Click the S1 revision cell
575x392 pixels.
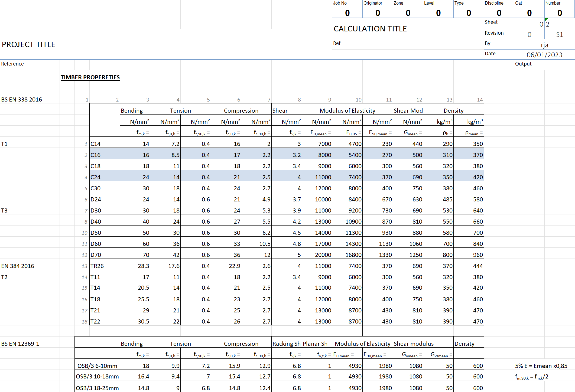(560, 34)
